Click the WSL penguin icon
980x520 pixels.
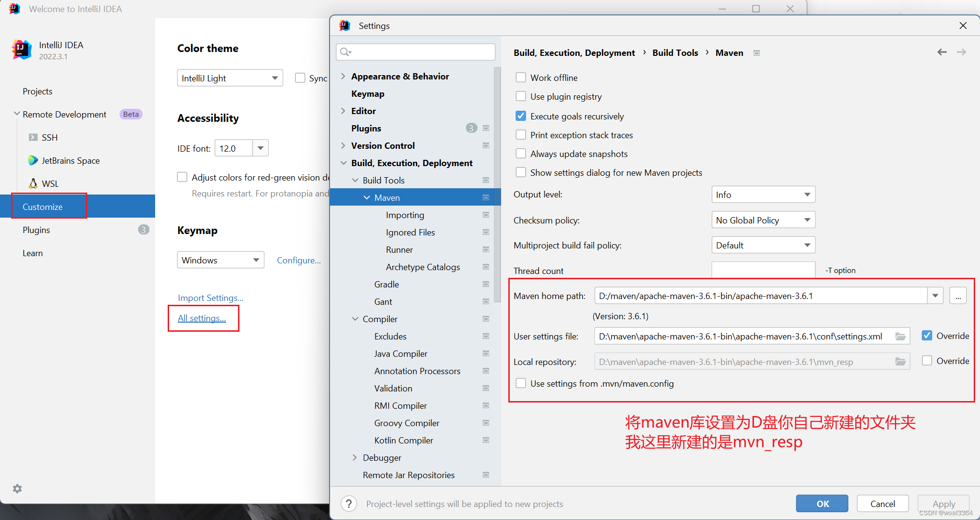(x=33, y=183)
